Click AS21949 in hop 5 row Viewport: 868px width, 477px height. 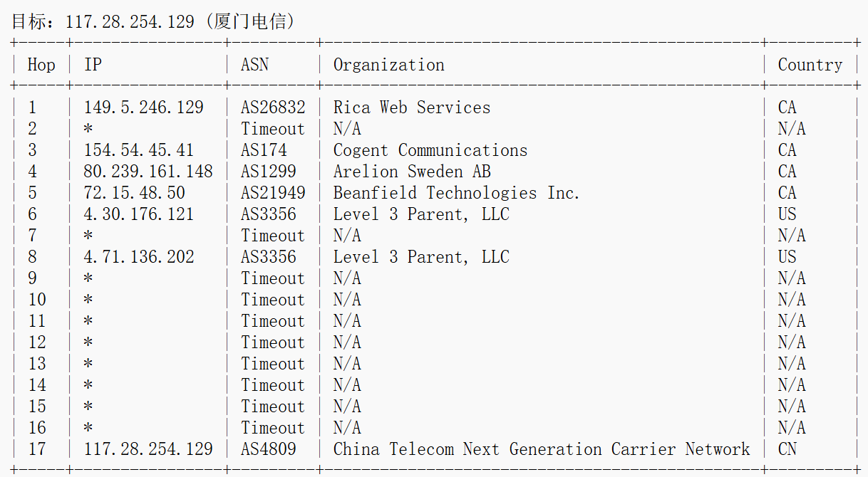pos(274,193)
